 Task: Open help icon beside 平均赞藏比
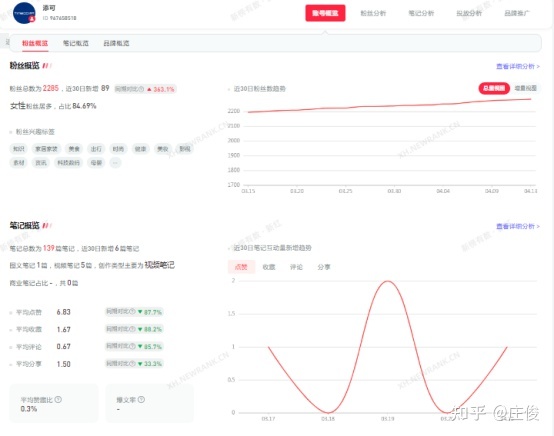point(58,399)
